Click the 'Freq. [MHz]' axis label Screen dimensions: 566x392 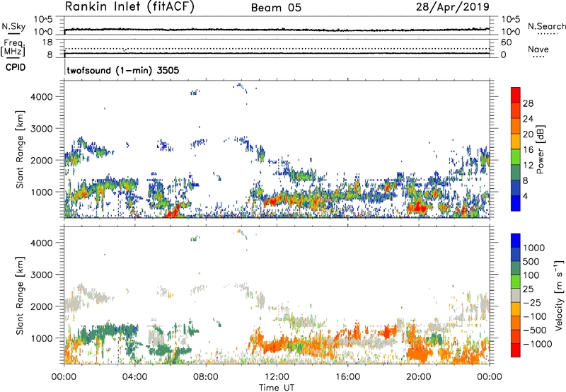point(13,47)
